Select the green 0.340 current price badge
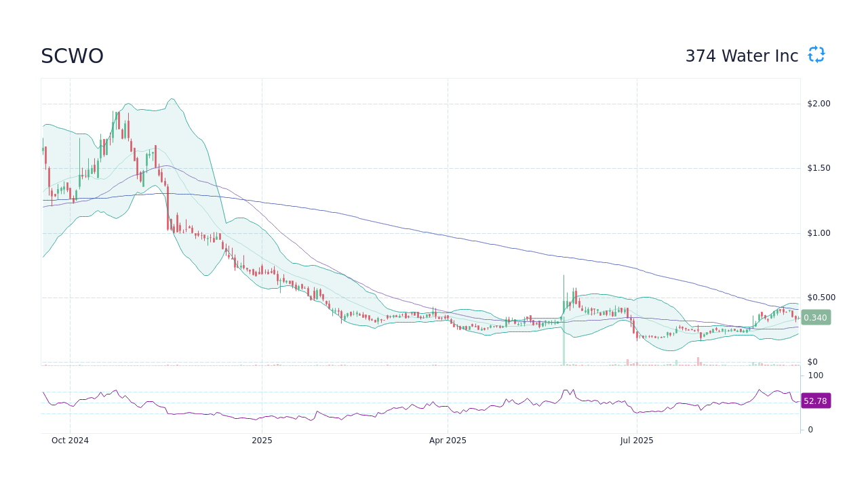 815,317
